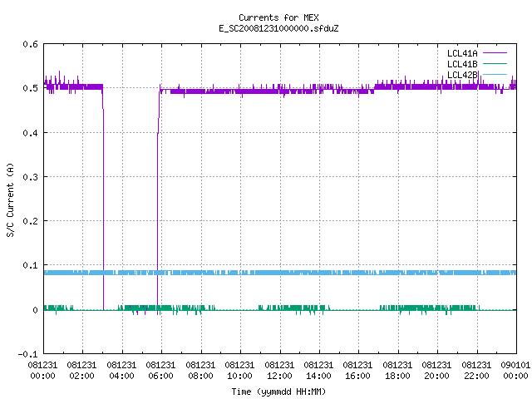Screen dimensions: 532x399
Task: Click the 081231 18:00 time tick label
Action: click(x=397, y=371)
